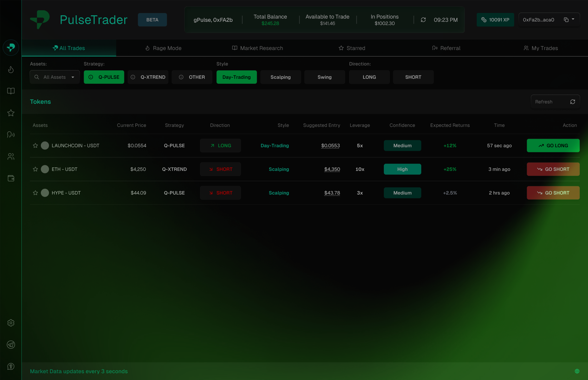Open the wallet address 0xFa2b dropdown
Viewport: 588px width, 380px height.
click(573, 20)
